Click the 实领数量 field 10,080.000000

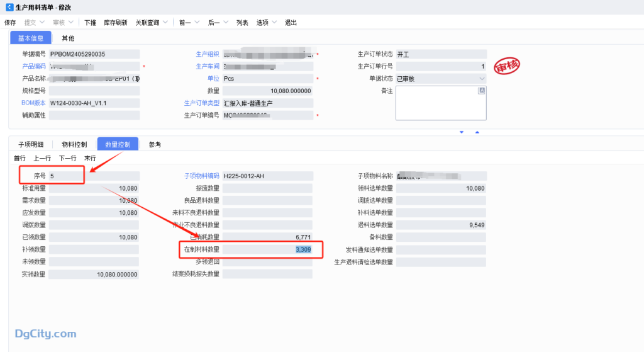[94, 275]
